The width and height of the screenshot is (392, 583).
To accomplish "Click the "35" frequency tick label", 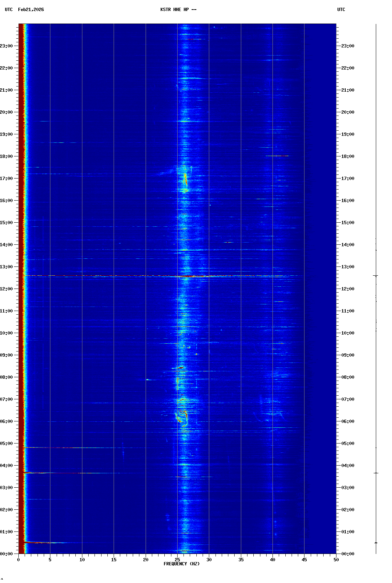I will (x=241, y=560).
